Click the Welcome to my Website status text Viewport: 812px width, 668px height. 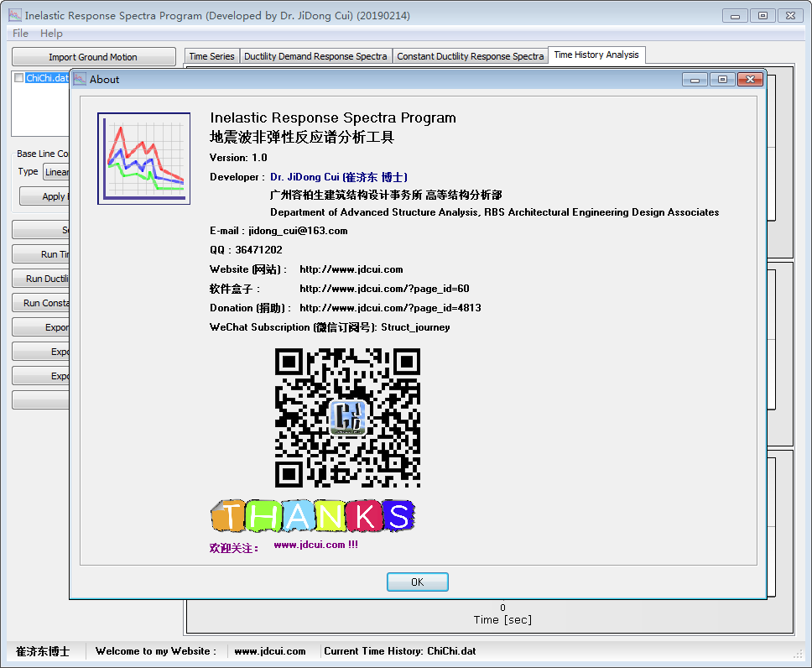pos(156,651)
